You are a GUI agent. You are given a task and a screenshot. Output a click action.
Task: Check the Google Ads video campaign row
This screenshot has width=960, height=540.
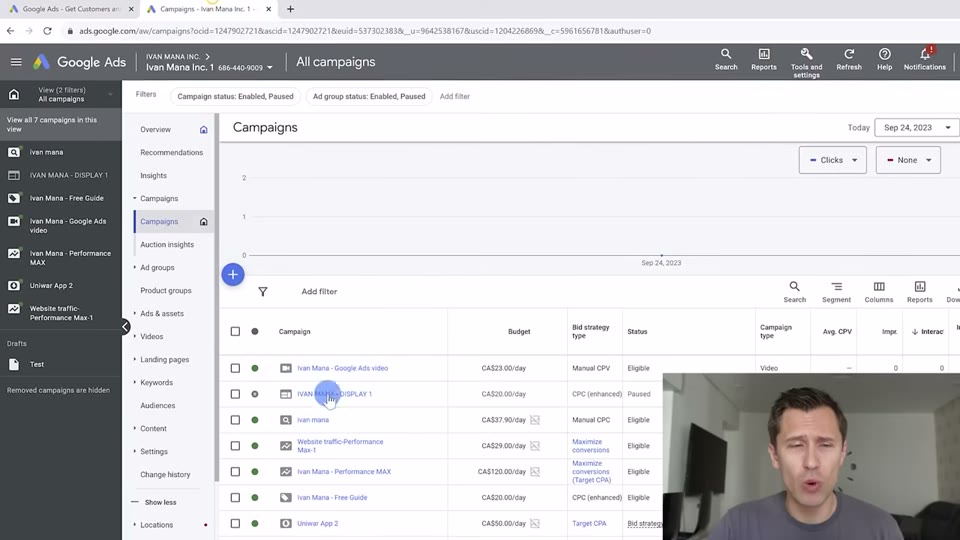(x=235, y=368)
